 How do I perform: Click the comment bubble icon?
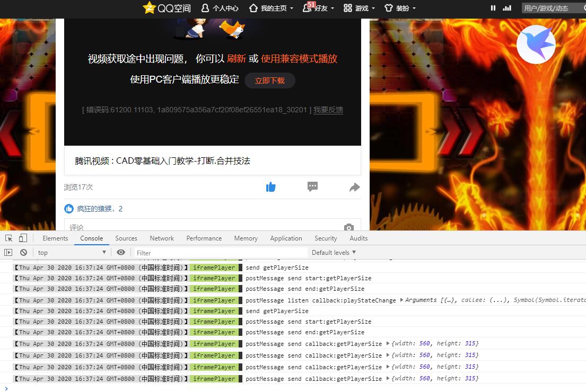[312, 186]
